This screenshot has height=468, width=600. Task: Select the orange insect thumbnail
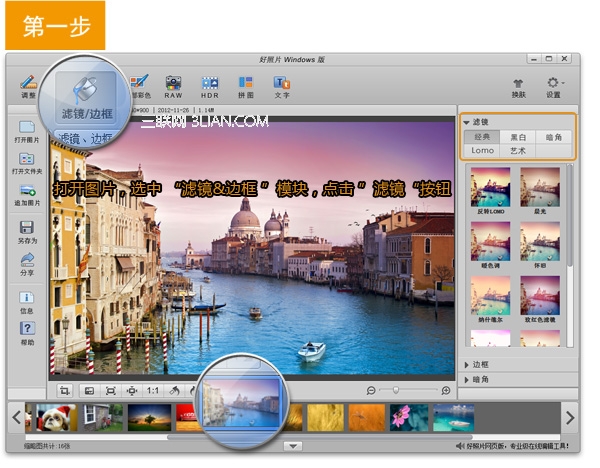[367, 417]
